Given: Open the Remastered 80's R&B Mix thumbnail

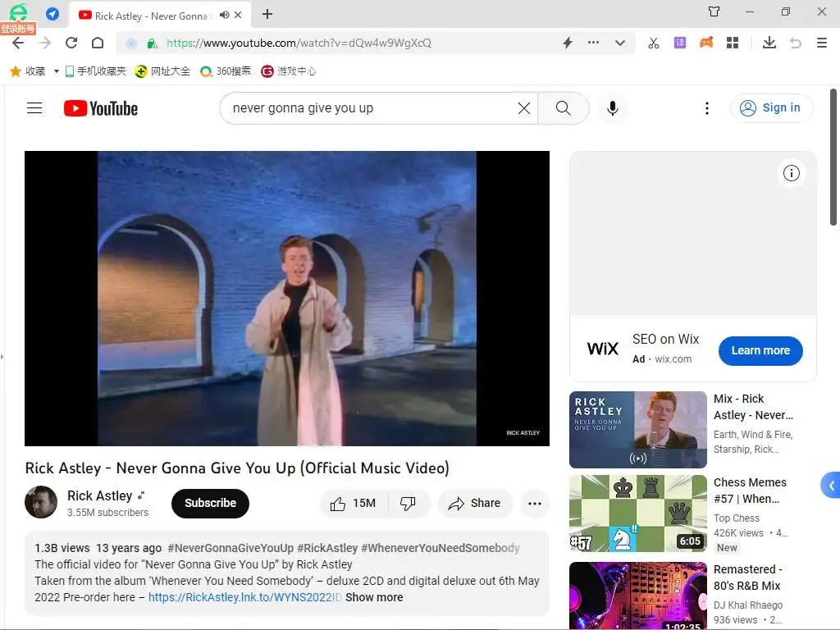Looking at the screenshot, I should coord(638,596).
